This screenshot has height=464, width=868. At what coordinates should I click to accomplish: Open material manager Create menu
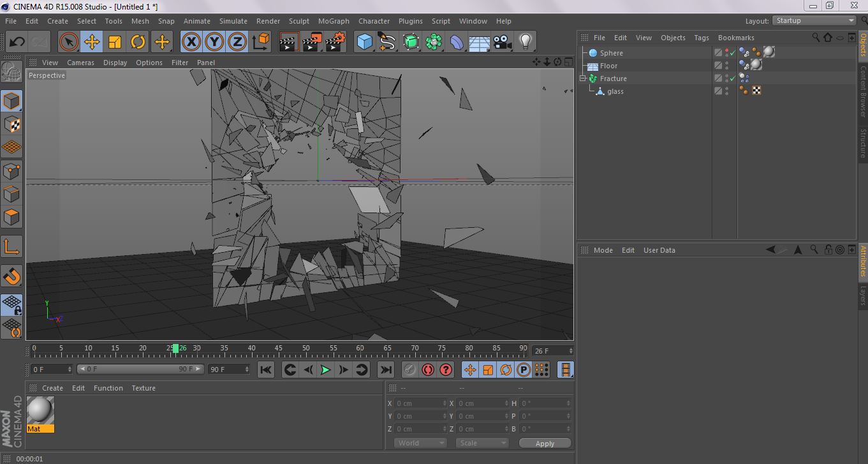click(52, 388)
